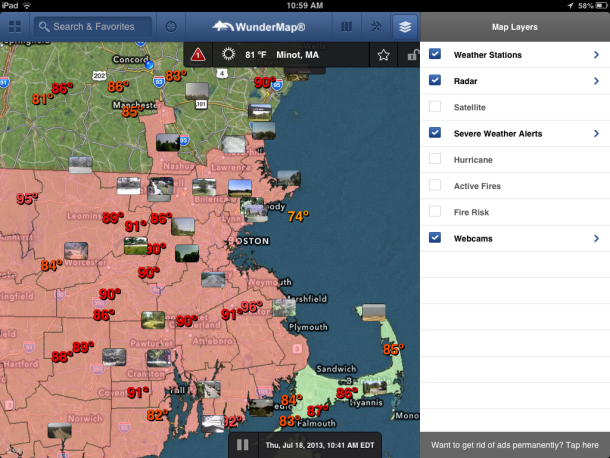Tap the radar timestamp Thu, Jul 18, 2013
This screenshot has height=458, width=610.
pyautogui.click(x=320, y=445)
